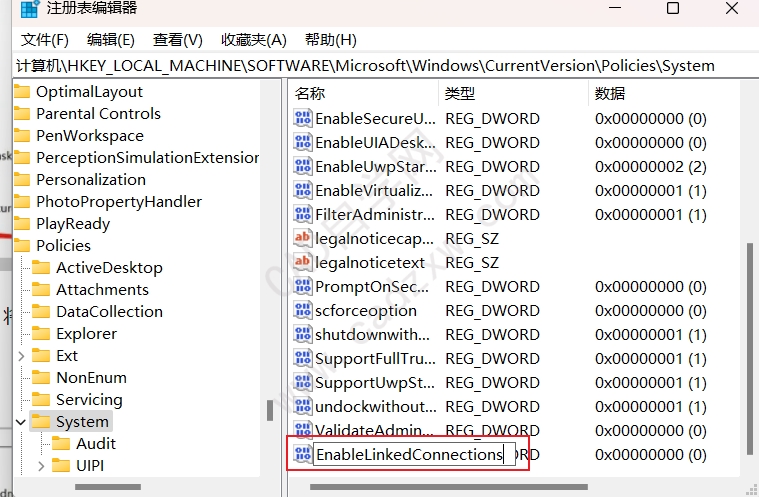Open the 编辑(E) menu
Image resolution: width=759 pixels, height=497 pixels.
[111, 40]
